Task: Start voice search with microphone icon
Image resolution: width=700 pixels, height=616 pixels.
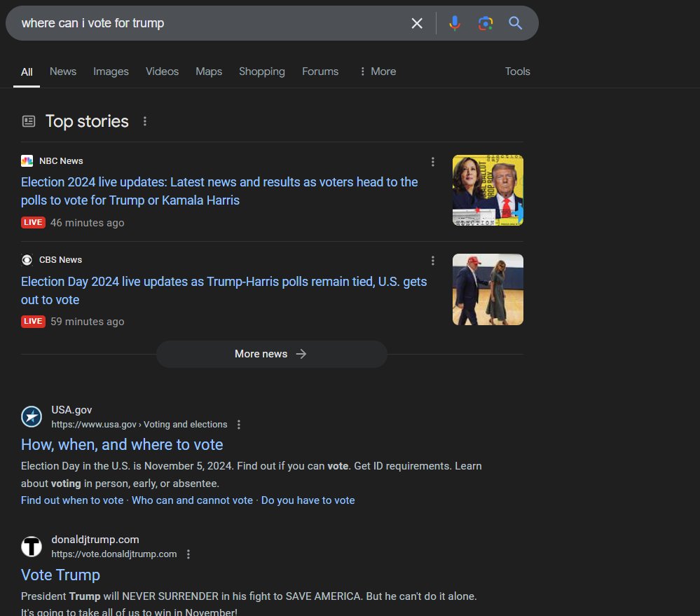Action: (x=455, y=23)
